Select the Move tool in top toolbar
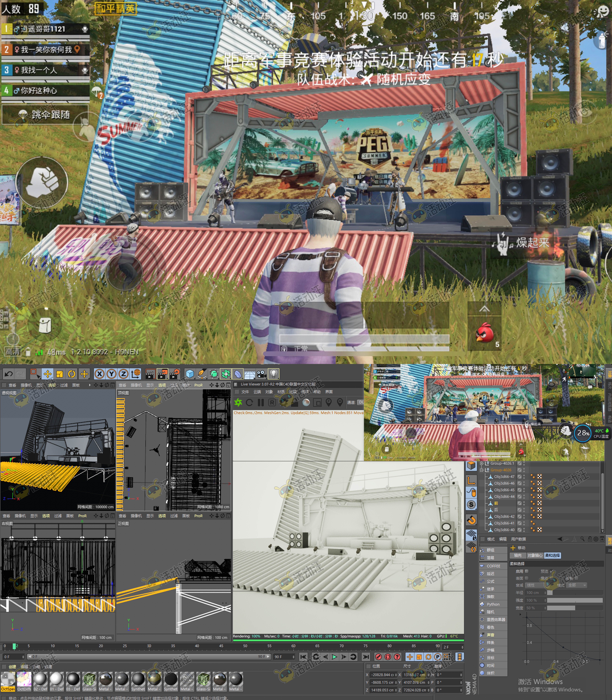Screen dimensions: 612x700 point(47,374)
